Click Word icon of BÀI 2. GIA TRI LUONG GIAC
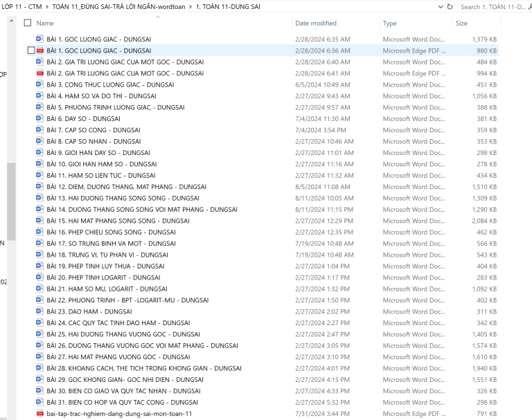Viewport: 532px width, 420px height. coord(39,62)
